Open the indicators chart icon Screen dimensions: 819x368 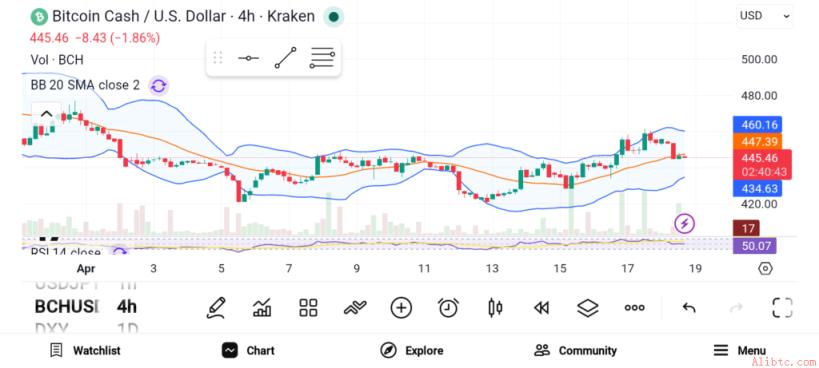pyautogui.click(x=262, y=307)
